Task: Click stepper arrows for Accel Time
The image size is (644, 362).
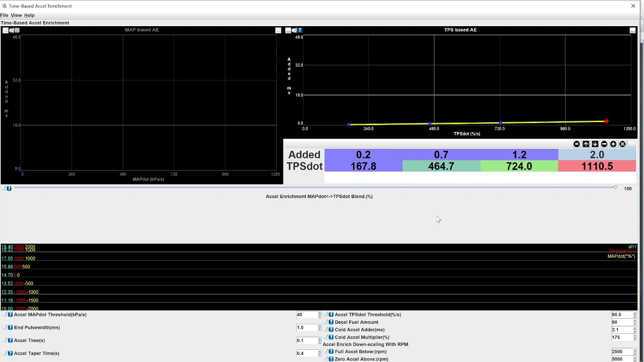Action: [319, 340]
